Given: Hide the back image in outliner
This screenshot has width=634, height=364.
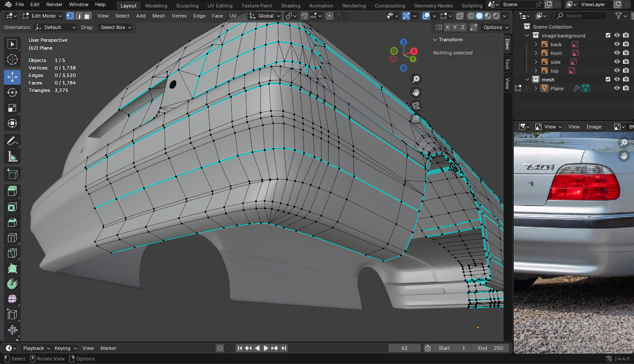Looking at the screenshot, I should (617, 44).
